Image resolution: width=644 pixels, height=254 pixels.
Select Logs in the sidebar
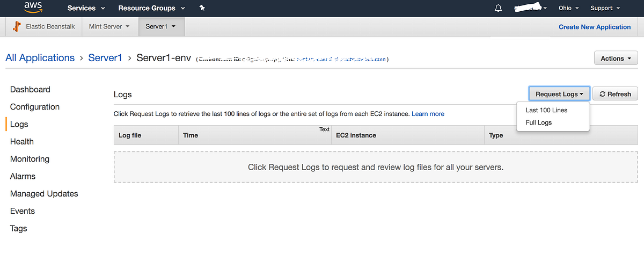(19, 124)
